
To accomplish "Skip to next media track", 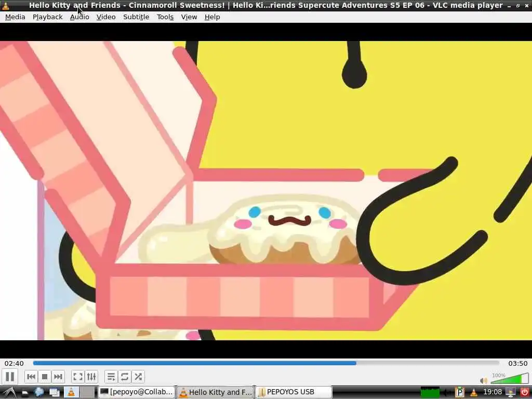I will 58,377.
